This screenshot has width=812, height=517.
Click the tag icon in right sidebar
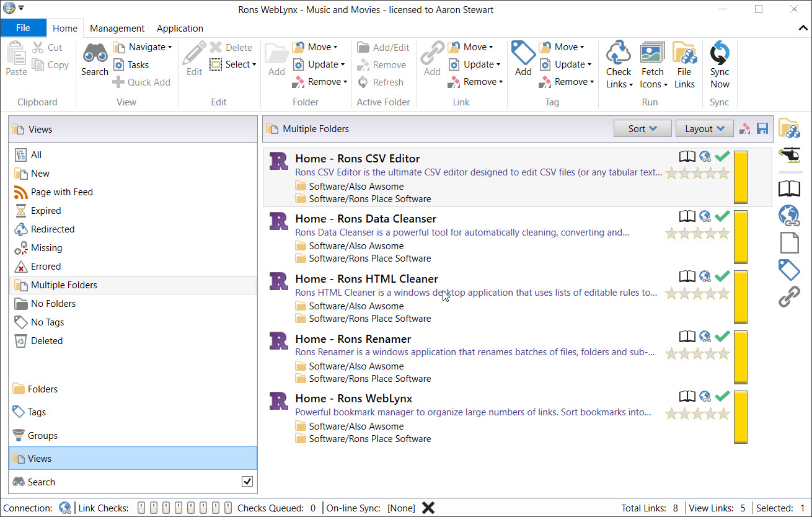pos(789,270)
